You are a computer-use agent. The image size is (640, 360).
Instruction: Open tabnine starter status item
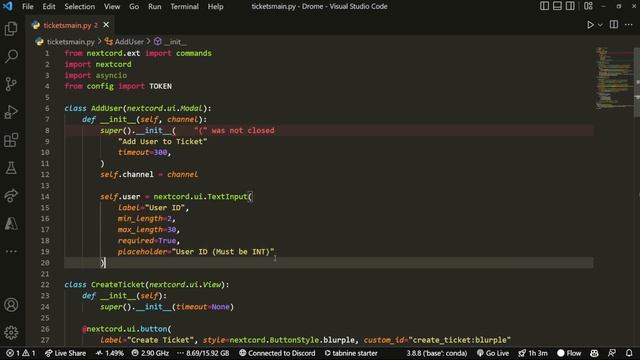click(351, 353)
